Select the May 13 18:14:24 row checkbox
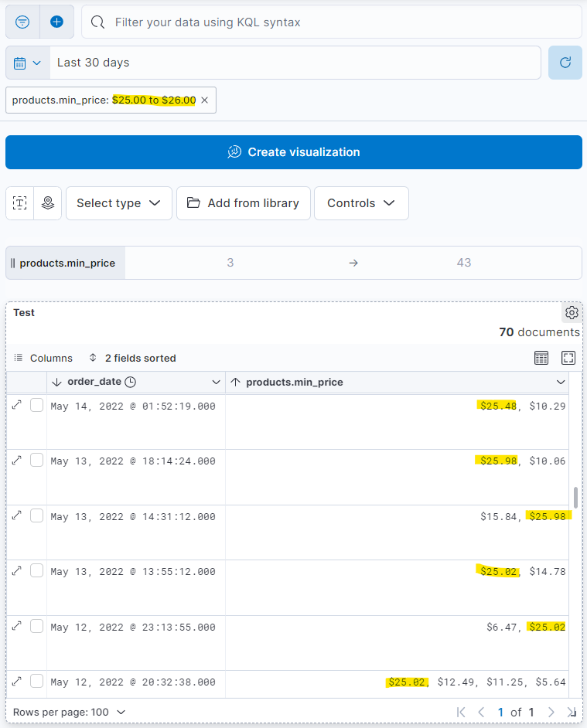Screen dimensions: 587x728 (36, 460)
